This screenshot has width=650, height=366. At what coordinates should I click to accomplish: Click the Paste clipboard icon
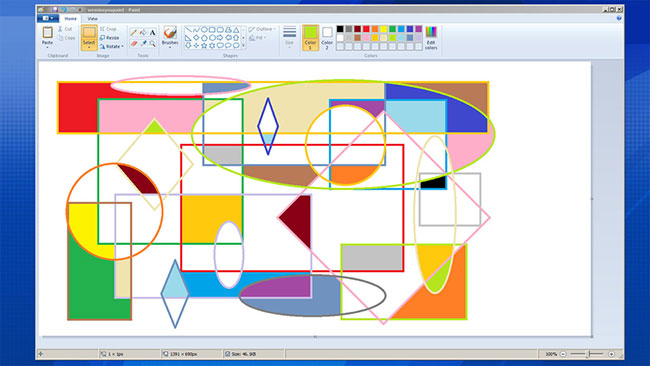point(47,36)
